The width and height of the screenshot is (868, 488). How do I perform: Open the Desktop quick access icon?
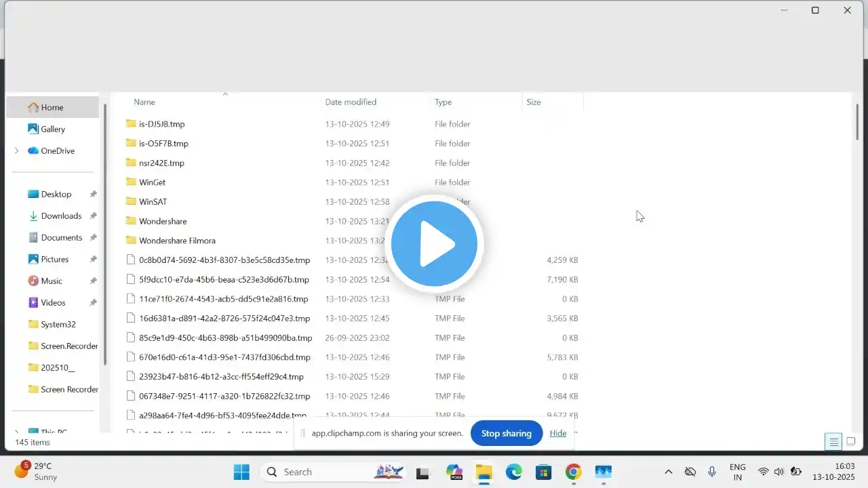click(x=33, y=194)
